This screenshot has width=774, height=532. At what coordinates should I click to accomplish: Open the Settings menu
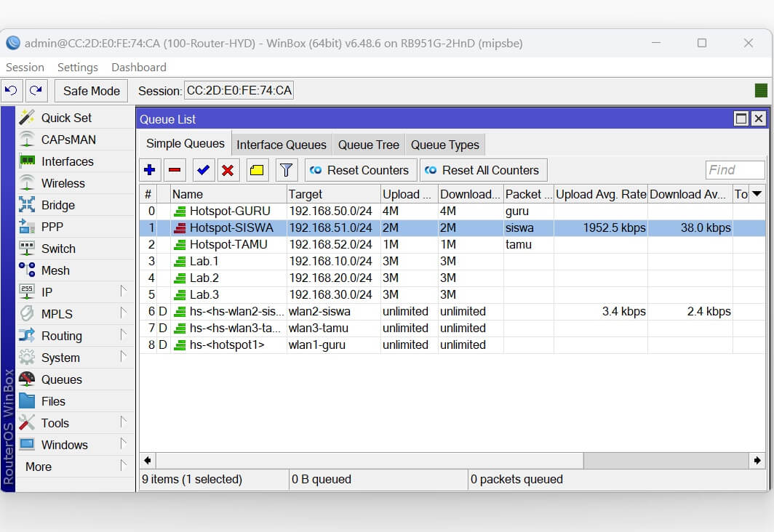click(77, 67)
